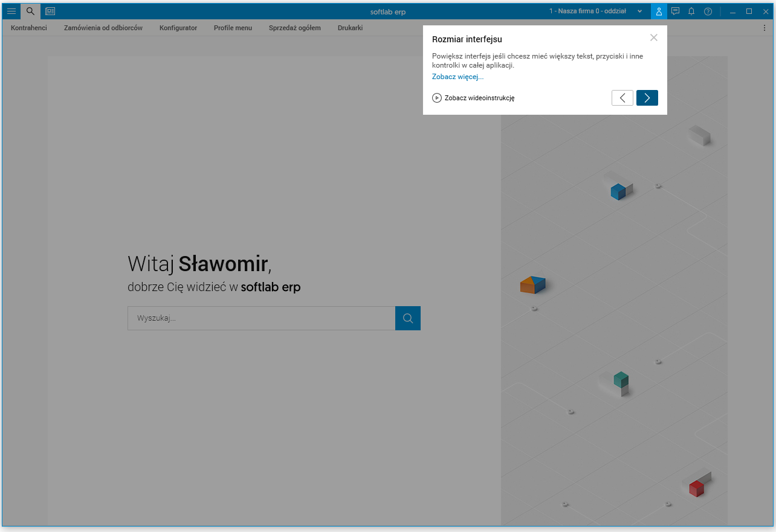Go to the previous tip with left arrow
776x532 pixels.
pos(622,98)
